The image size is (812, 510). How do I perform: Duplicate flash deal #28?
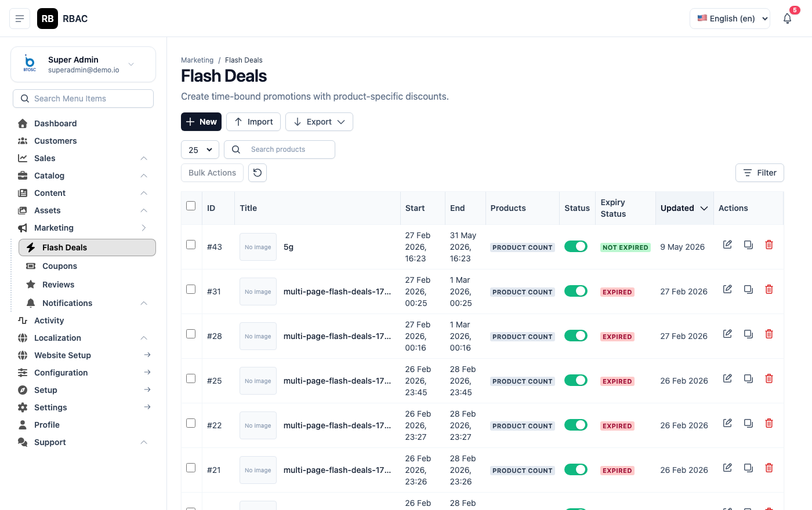point(748,334)
